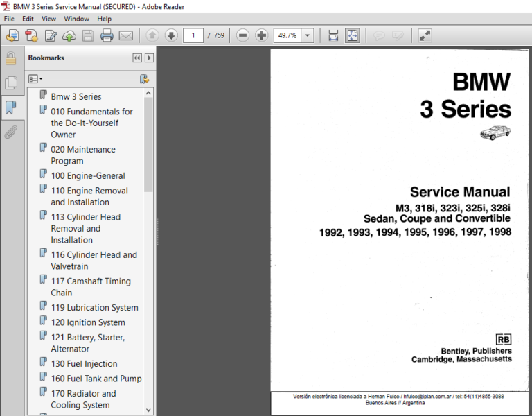
Task: Go to previous page arrow
Action: [152, 35]
